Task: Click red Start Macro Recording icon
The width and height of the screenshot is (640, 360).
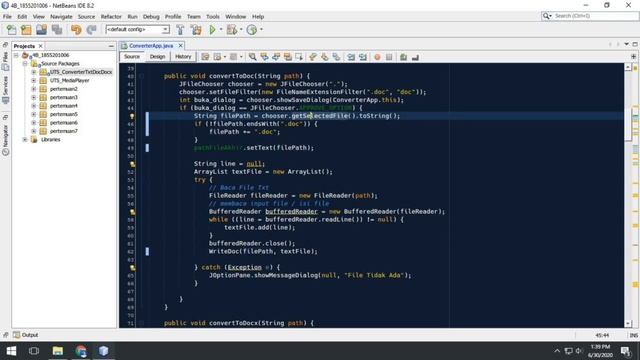Action: 377,57
